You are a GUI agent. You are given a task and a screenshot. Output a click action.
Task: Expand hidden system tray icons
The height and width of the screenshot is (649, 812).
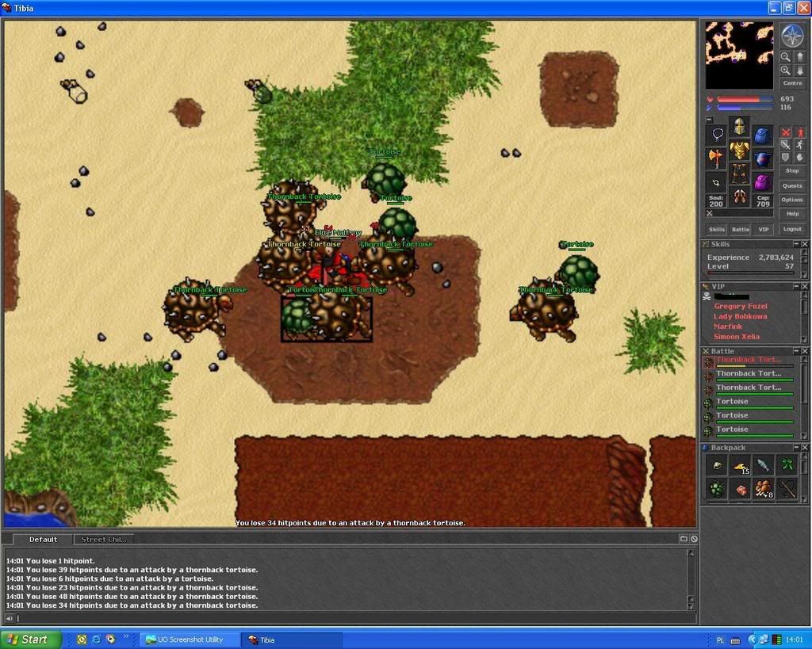(x=753, y=639)
